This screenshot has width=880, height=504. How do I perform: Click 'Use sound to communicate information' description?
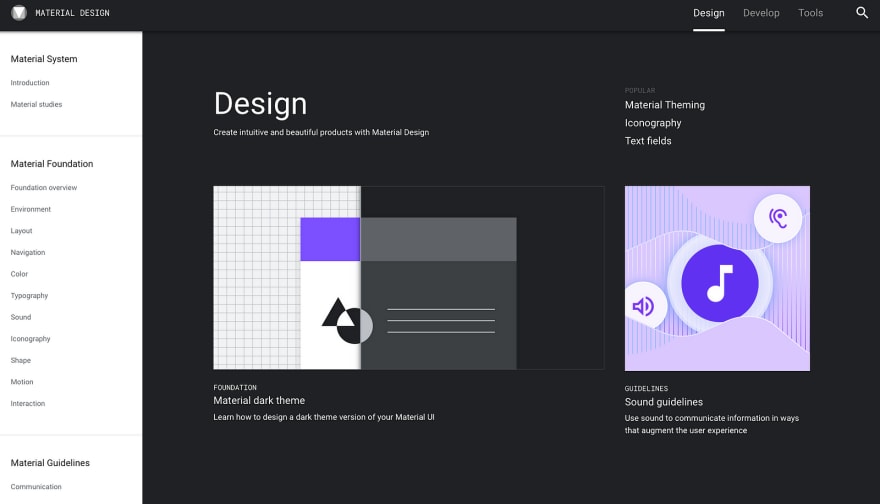(712, 424)
